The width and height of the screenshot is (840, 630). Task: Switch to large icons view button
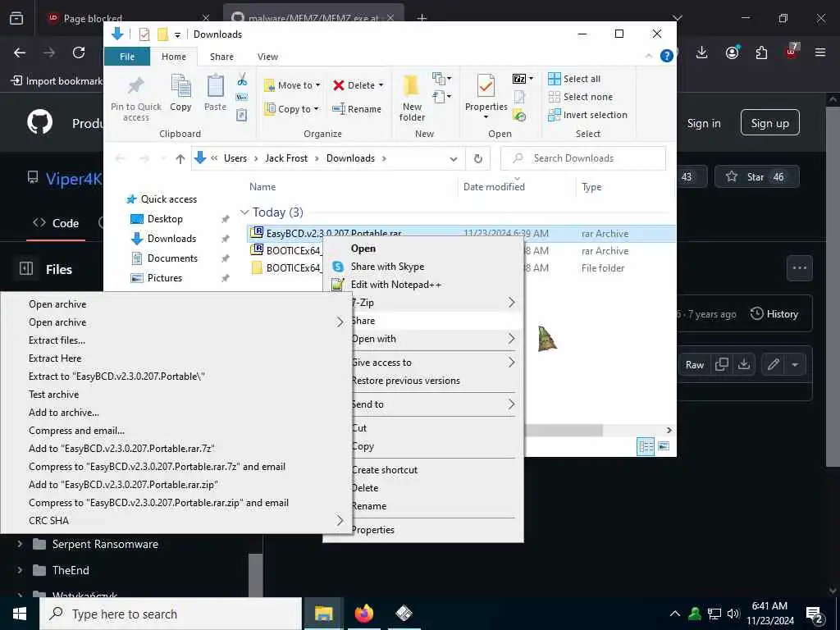(663, 446)
